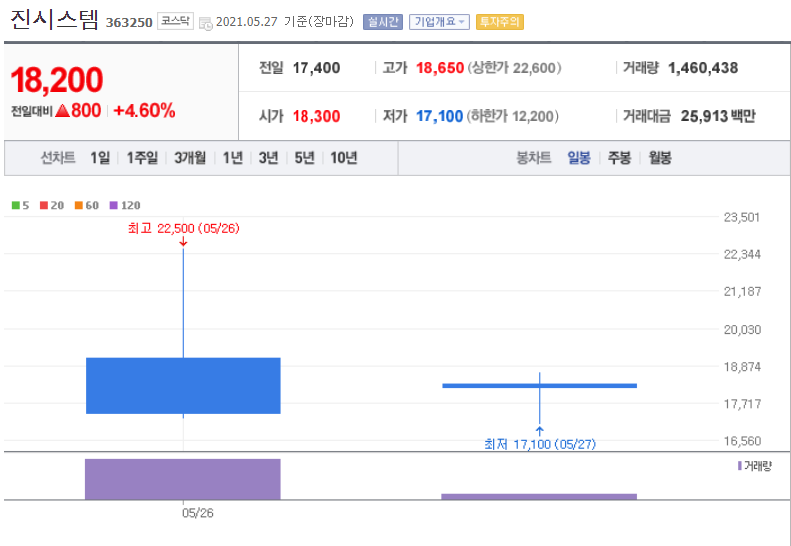Click the stock code 363250

click(x=129, y=23)
